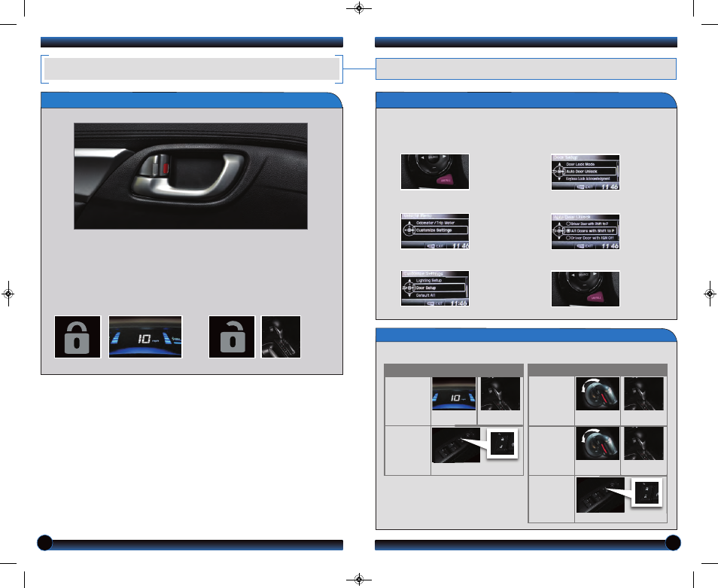The width and height of the screenshot is (718, 588).
Task: Choose 'Driver Door with IGN Off' radio option
Action: tap(590, 238)
